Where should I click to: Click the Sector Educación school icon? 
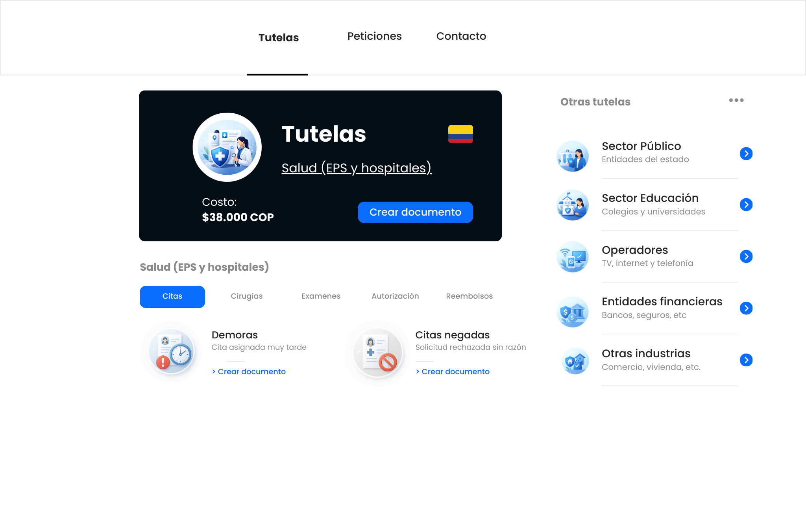[x=573, y=205]
